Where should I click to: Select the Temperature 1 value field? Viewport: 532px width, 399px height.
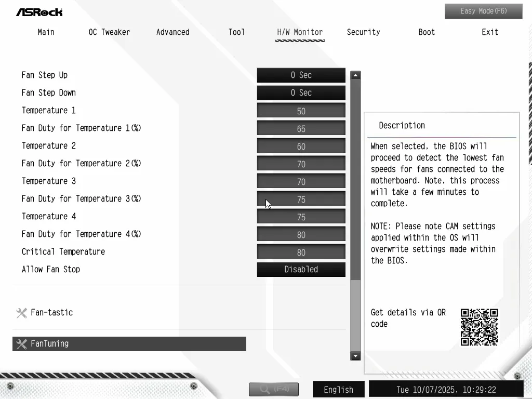[x=301, y=111]
